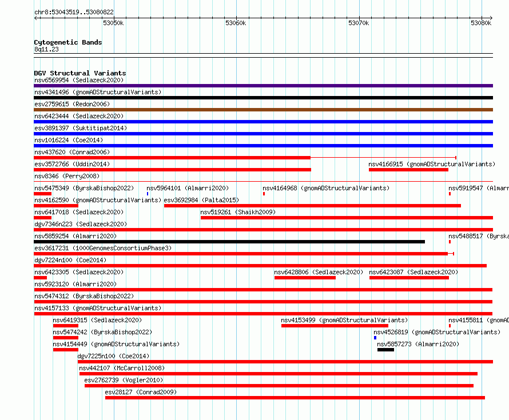Viewport: 509px width, 420px height.
Task: Select the nsv6428806 red variant bar
Action: 305,278
